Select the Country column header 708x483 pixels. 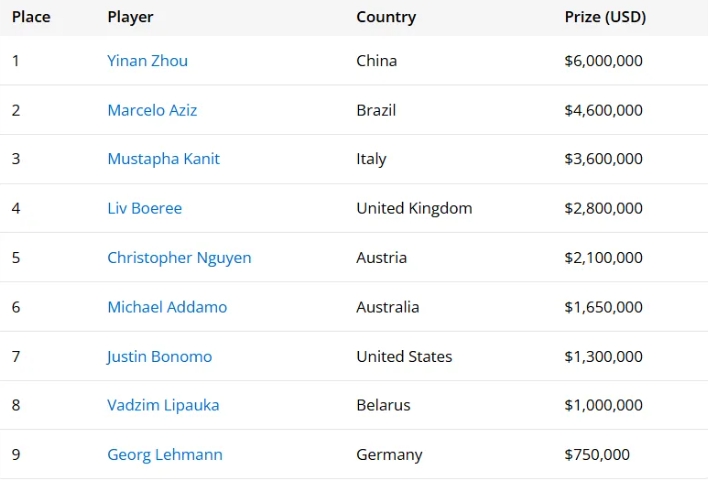[x=386, y=17]
